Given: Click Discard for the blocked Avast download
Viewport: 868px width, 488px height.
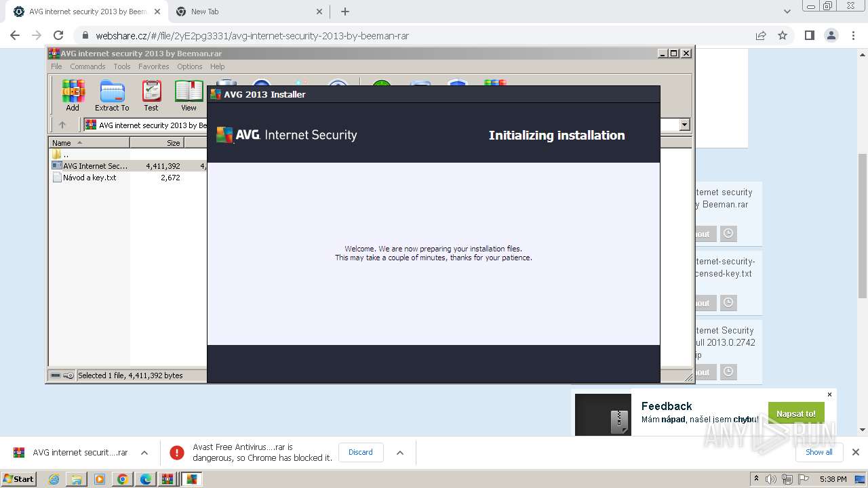Looking at the screenshot, I should pyautogui.click(x=361, y=452).
